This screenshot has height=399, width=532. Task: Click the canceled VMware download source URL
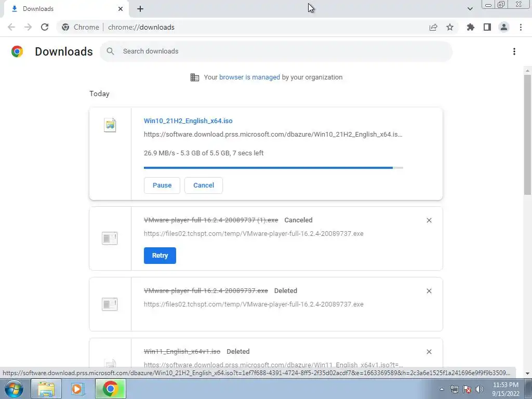click(x=254, y=234)
